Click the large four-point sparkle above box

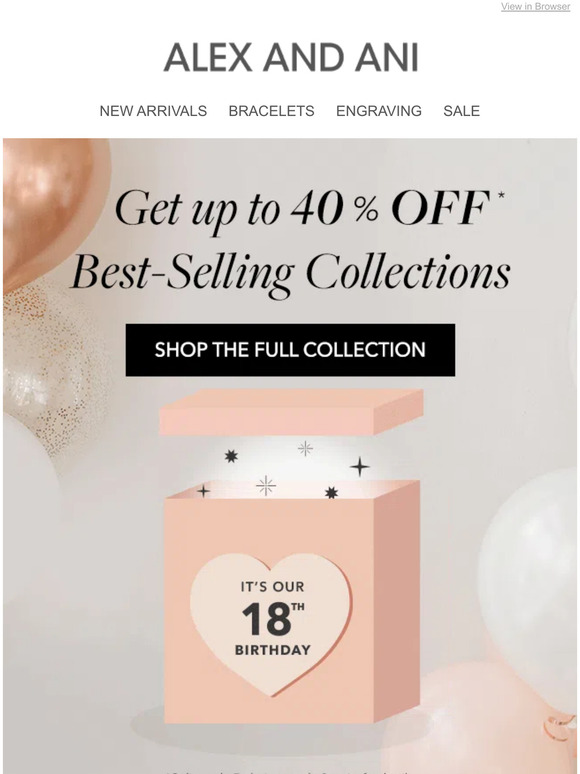[359, 467]
